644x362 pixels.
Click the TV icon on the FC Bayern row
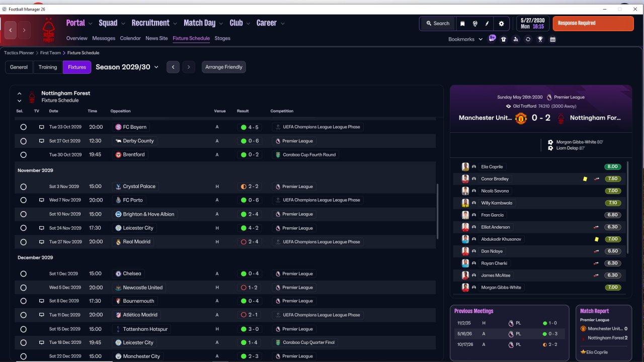(42, 127)
